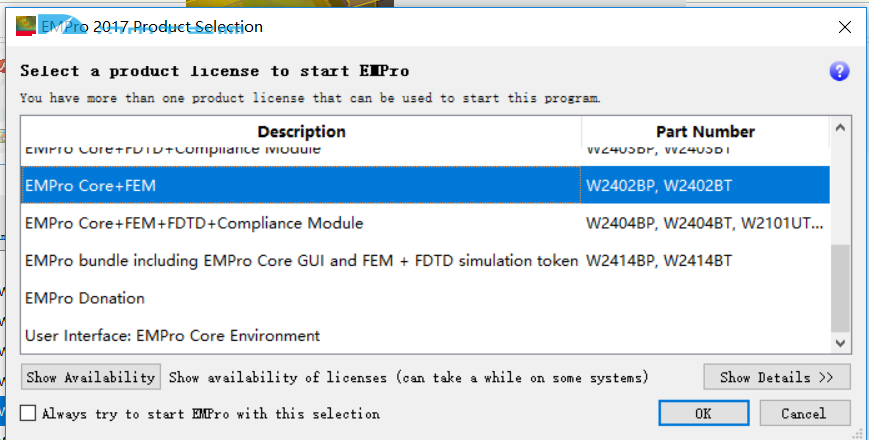Click the license list scroll up arrow
The image size is (869, 440).
[x=840, y=129]
